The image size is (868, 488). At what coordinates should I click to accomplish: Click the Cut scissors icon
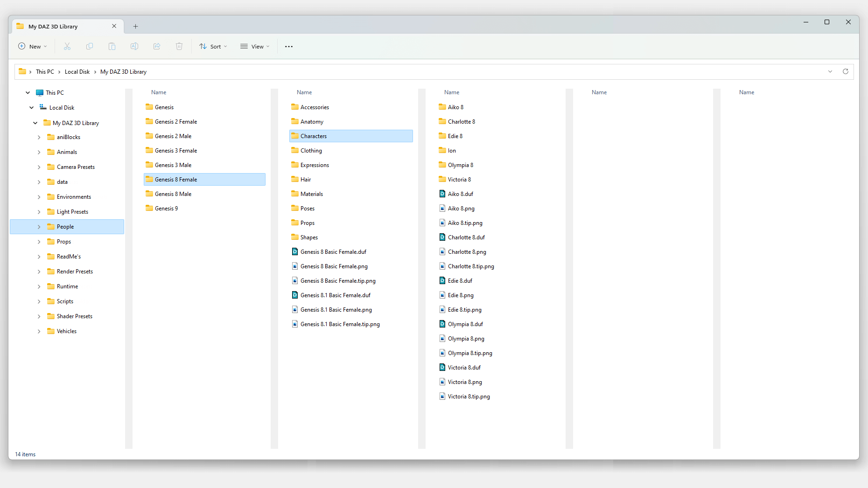pyautogui.click(x=67, y=46)
